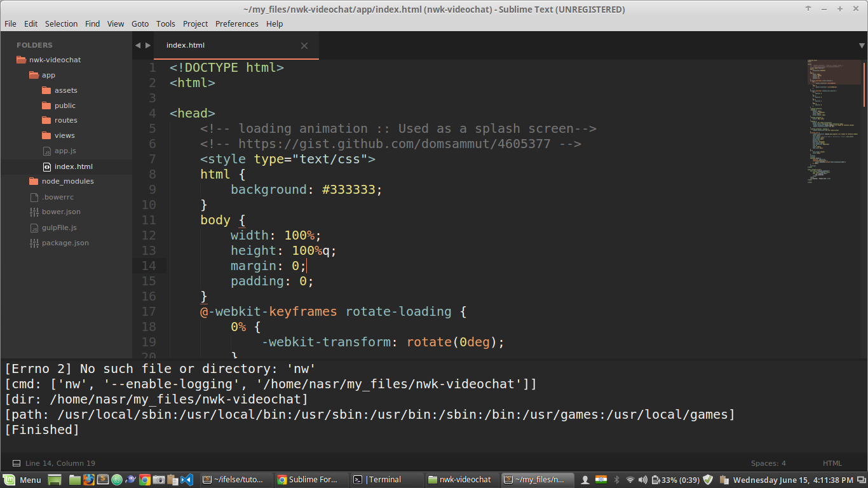
Task: Select package.json in the sidebar
Action: point(65,243)
